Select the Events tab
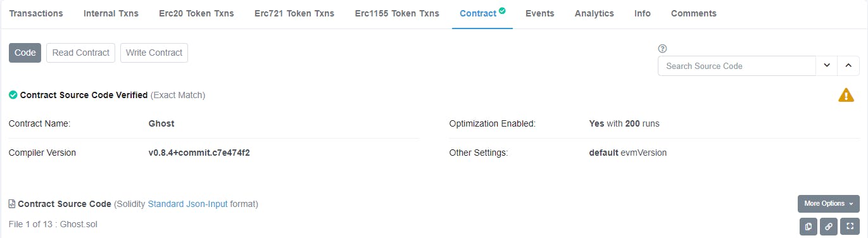The height and width of the screenshot is (238, 868). [x=539, y=13]
